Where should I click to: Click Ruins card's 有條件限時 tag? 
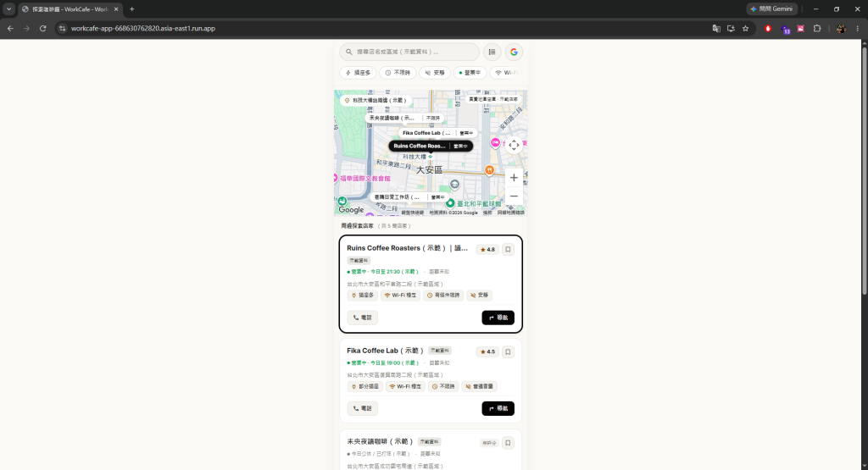point(443,296)
